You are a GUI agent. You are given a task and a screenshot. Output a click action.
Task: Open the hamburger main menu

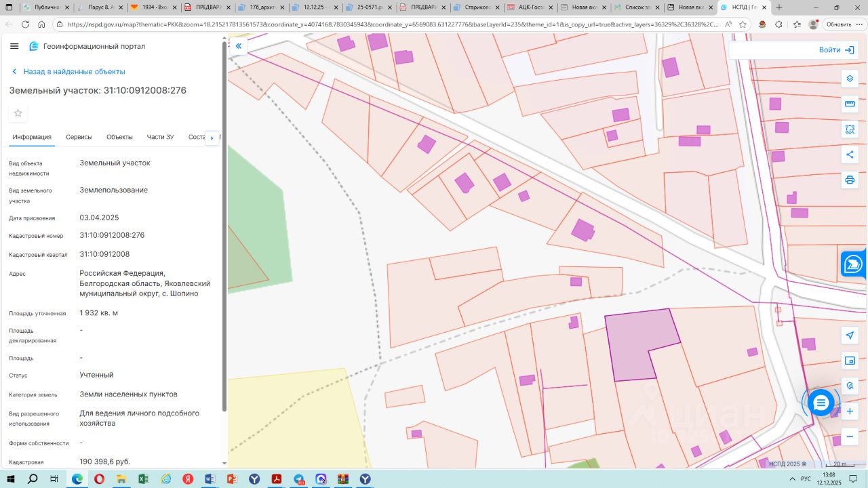[x=14, y=46]
